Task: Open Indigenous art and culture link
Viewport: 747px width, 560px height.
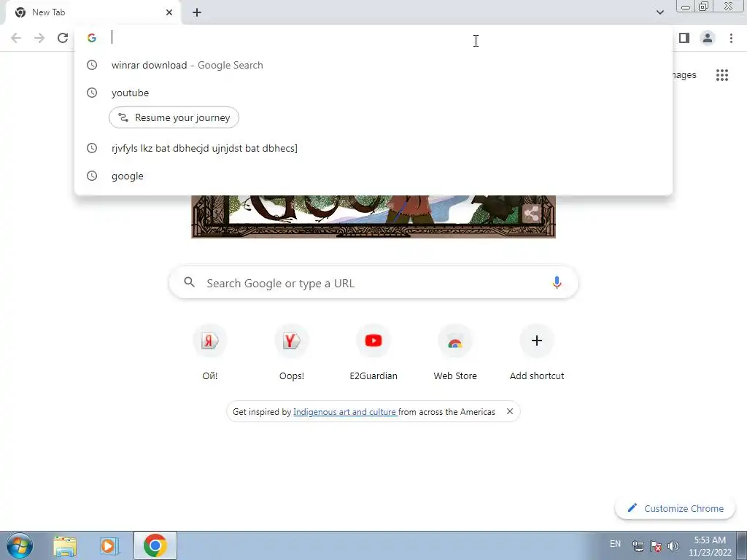Action: pos(345,412)
